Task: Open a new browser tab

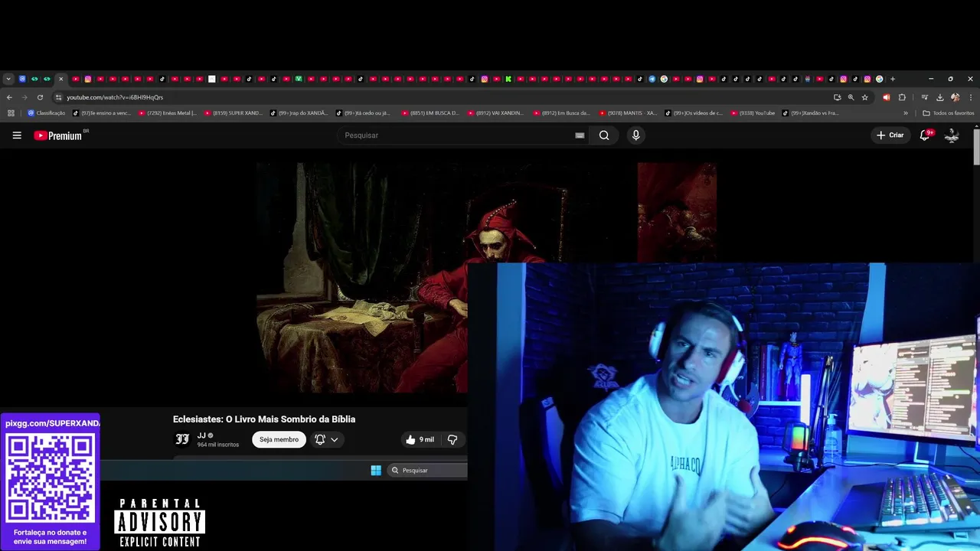Action: (893, 79)
